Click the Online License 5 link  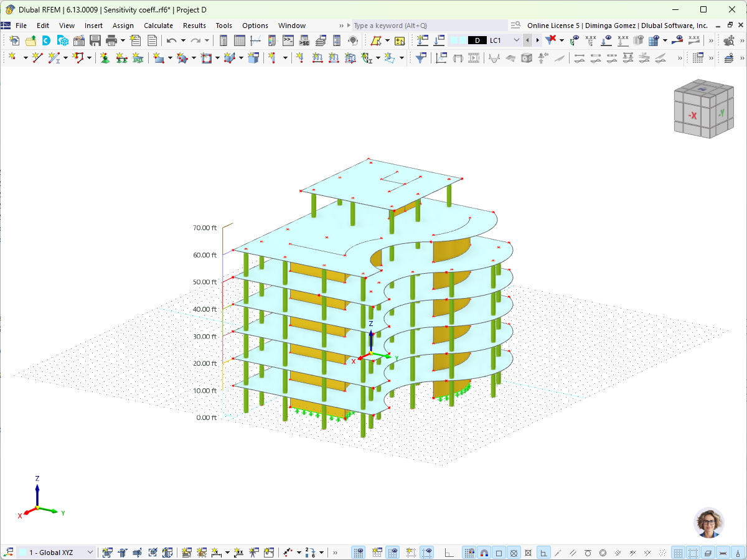553,26
